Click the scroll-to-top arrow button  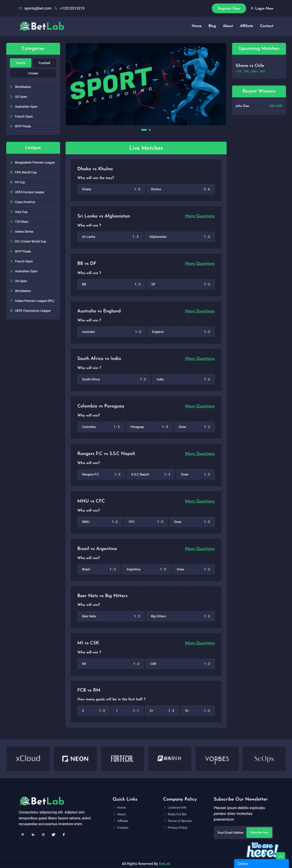(281, 856)
